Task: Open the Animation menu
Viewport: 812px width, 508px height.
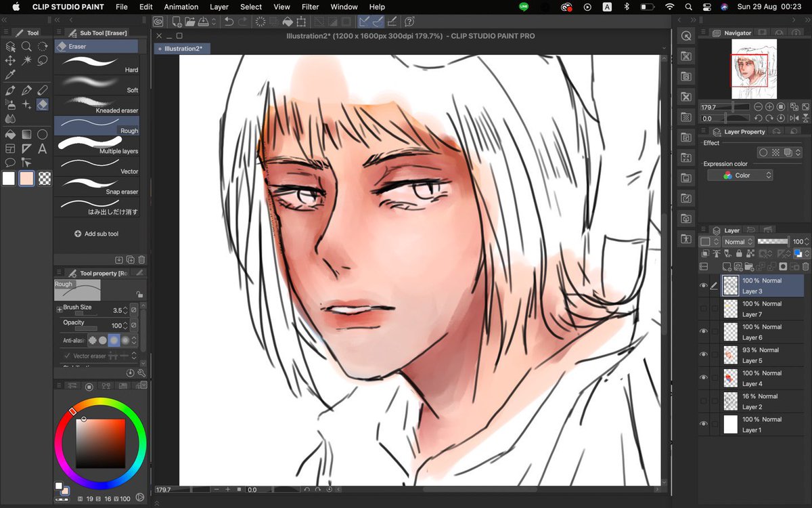Action: (x=181, y=7)
